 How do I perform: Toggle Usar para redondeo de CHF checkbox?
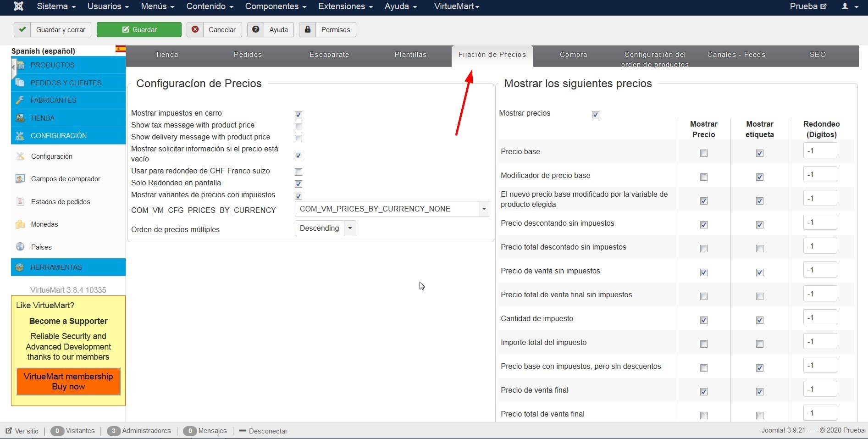click(x=299, y=172)
